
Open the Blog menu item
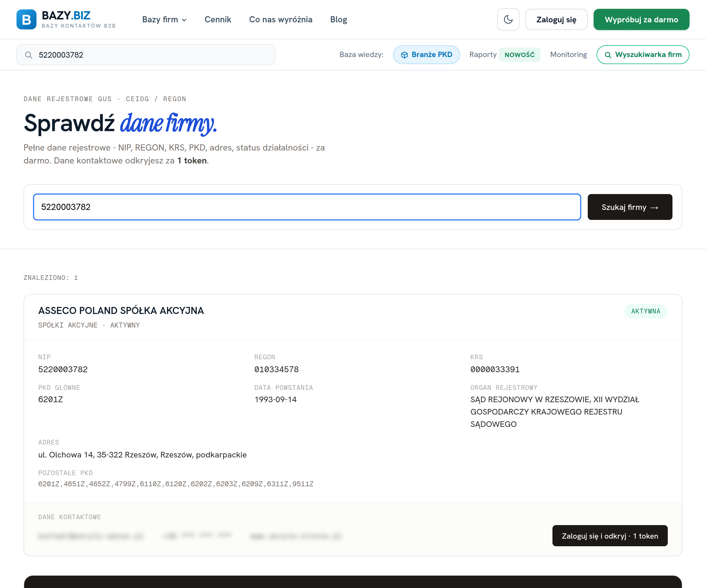point(339,19)
